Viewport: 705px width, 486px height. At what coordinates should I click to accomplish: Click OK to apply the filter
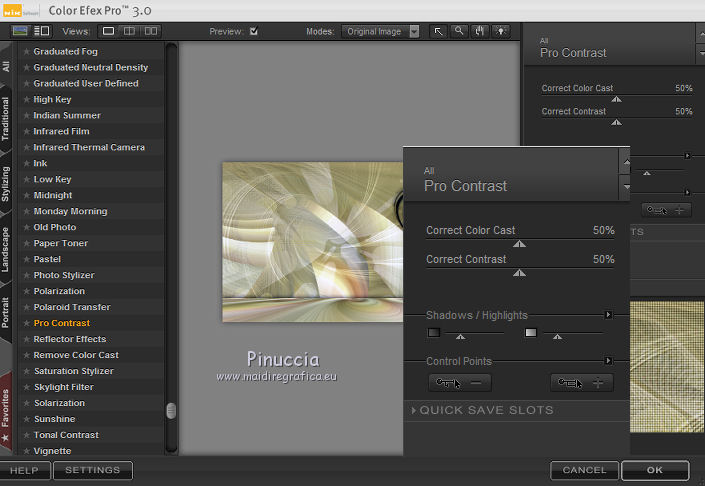[x=655, y=470]
